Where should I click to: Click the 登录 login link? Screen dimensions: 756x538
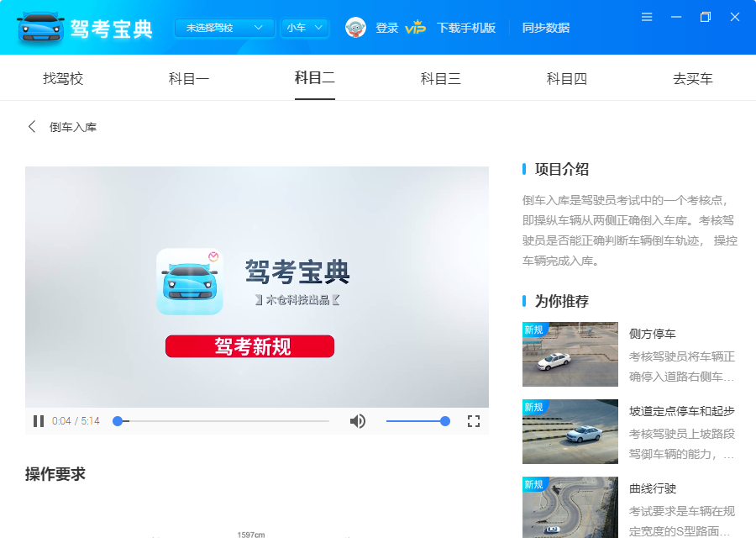[x=386, y=28]
